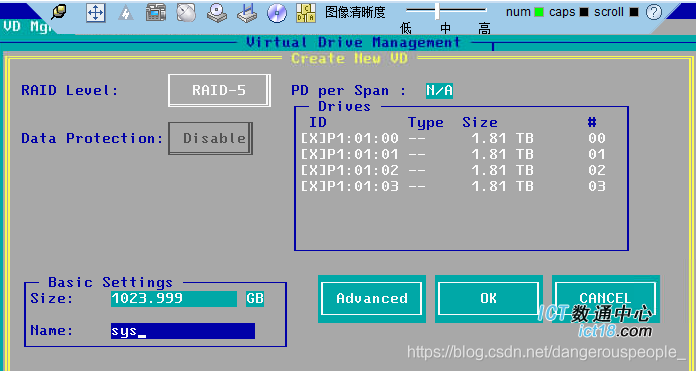
Task: Confirm with the OK button
Action: click(489, 299)
